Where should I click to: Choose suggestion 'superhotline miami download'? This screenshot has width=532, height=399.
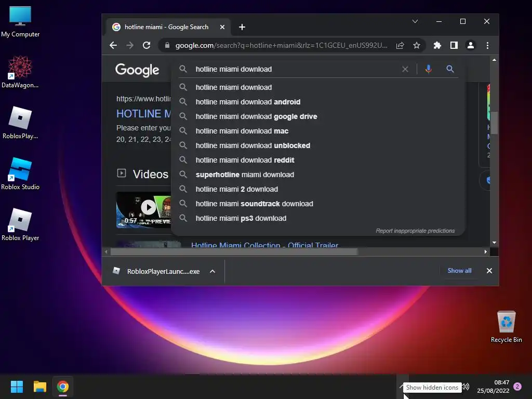317,175
